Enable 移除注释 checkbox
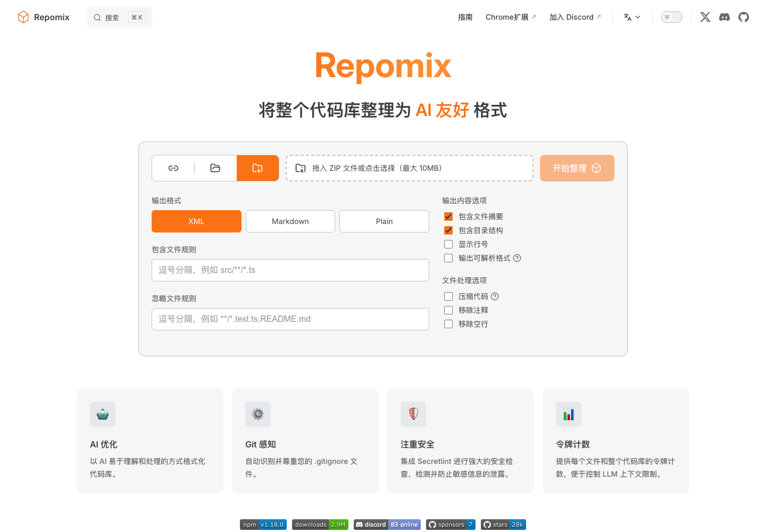 (448, 310)
